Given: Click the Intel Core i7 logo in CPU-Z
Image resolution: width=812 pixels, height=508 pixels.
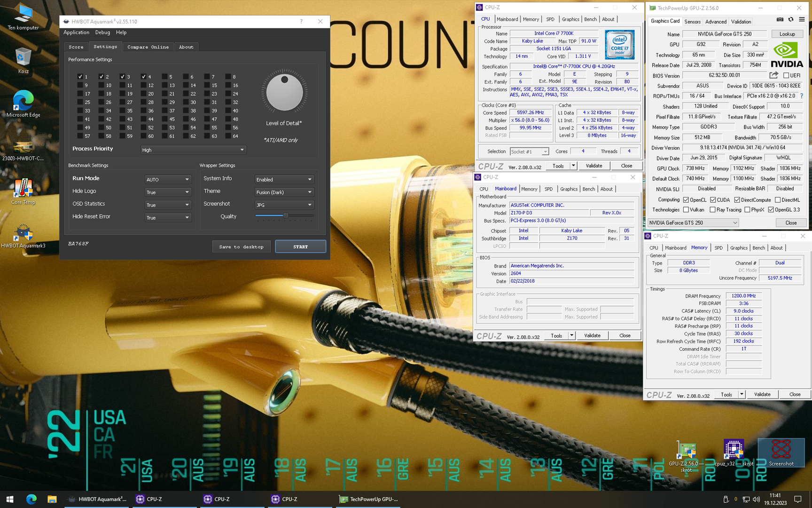Looking at the screenshot, I should tap(619, 45).
